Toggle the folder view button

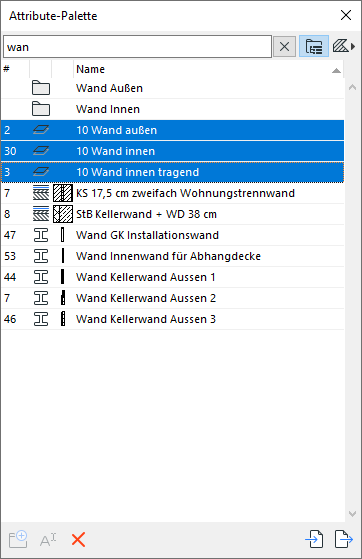pyautogui.click(x=314, y=46)
